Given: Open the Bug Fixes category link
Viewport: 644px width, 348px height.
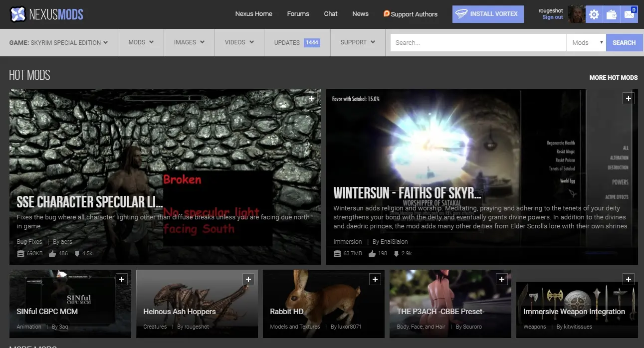Looking at the screenshot, I should click(x=29, y=242).
